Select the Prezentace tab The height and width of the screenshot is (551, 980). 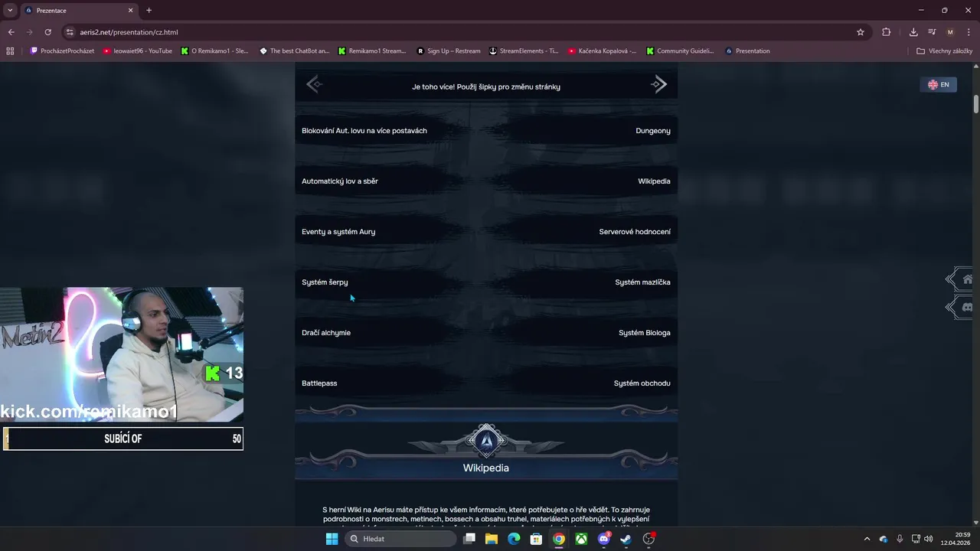(x=79, y=11)
